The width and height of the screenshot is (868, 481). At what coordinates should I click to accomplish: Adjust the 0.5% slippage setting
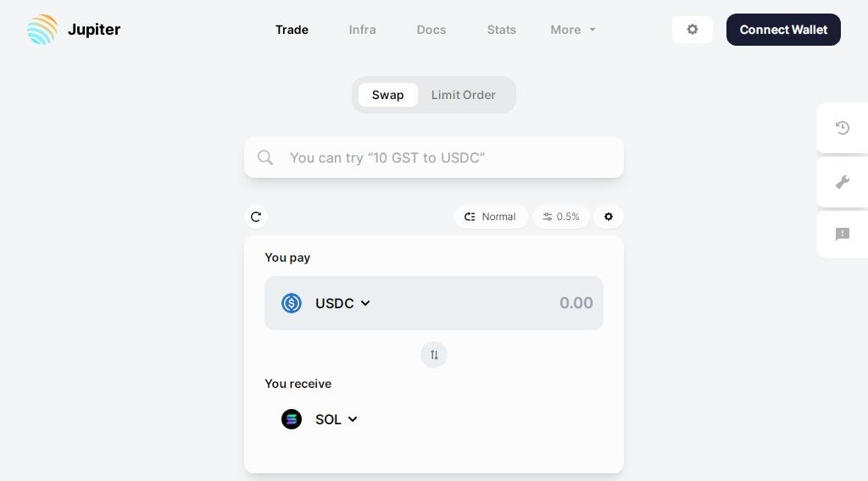coord(561,217)
